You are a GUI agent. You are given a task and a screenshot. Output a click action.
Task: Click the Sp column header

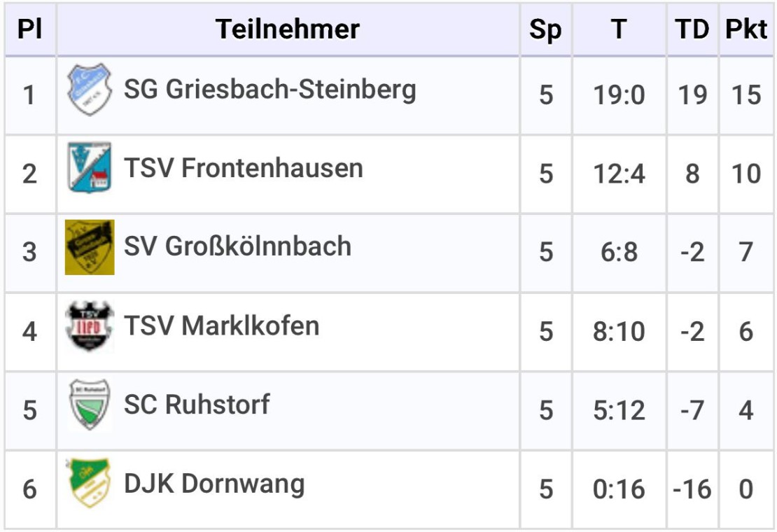(x=545, y=29)
